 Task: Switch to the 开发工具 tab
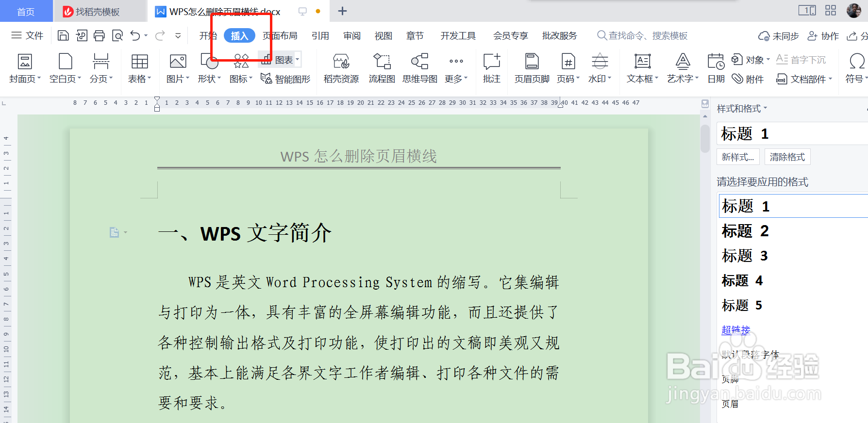[458, 35]
